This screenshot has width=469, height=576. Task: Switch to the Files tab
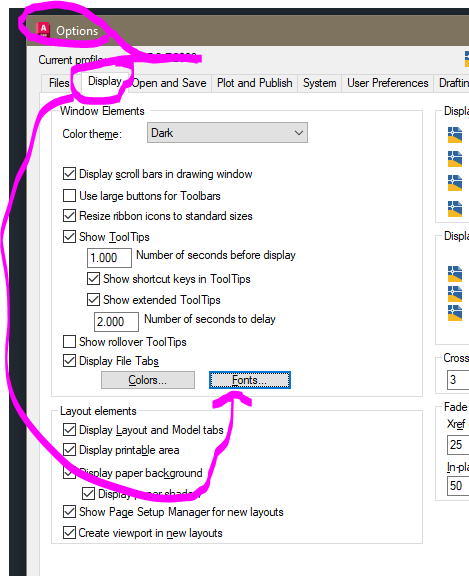(x=59, y=83)
